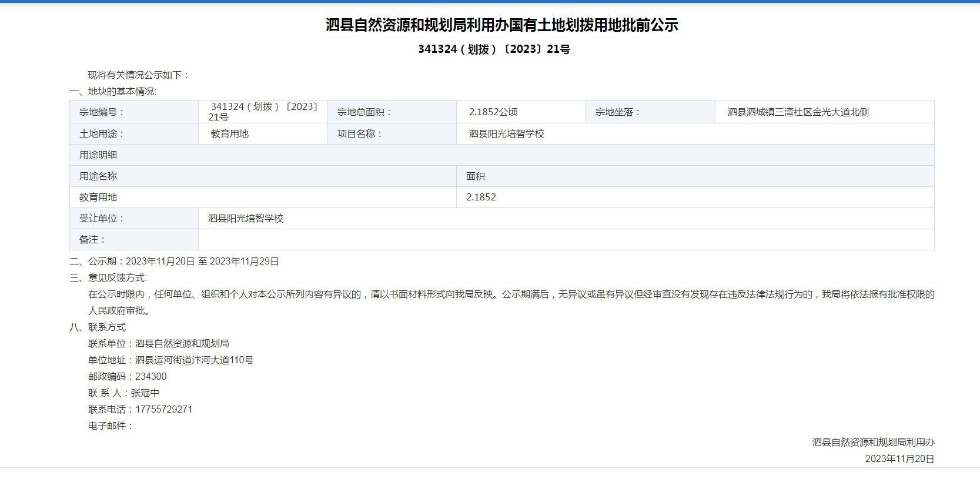This screenshot has width=980, height=479.
Task: Select location value 泗县泗城镇三湾社区金光大道北侧
Action: (798, 112)
